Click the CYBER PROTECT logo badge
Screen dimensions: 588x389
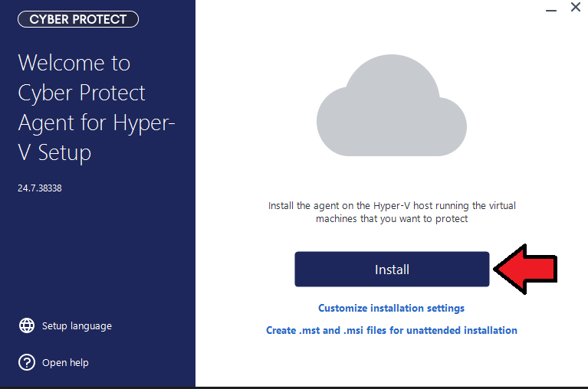coord(78,19)
